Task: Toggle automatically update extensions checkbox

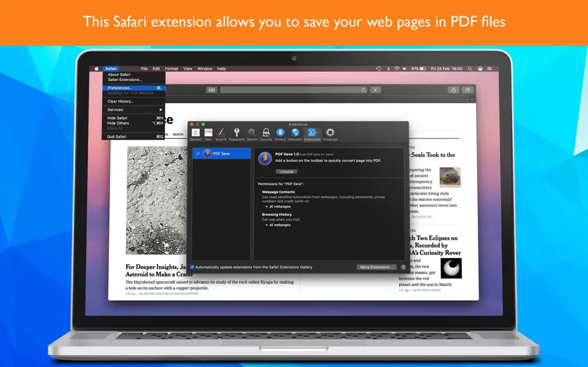Action: [192, 267]
